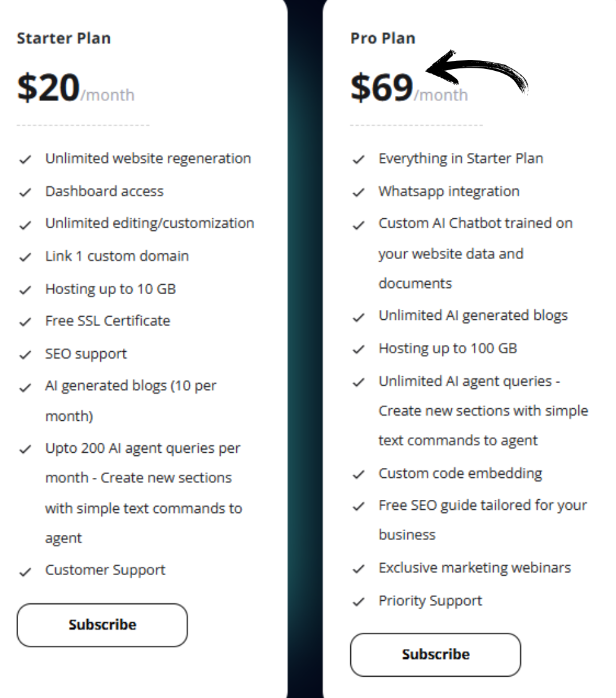The height and width of the screenshot is (698, 616).
Task: Click the $20 price text
Action: pos(48,87)
